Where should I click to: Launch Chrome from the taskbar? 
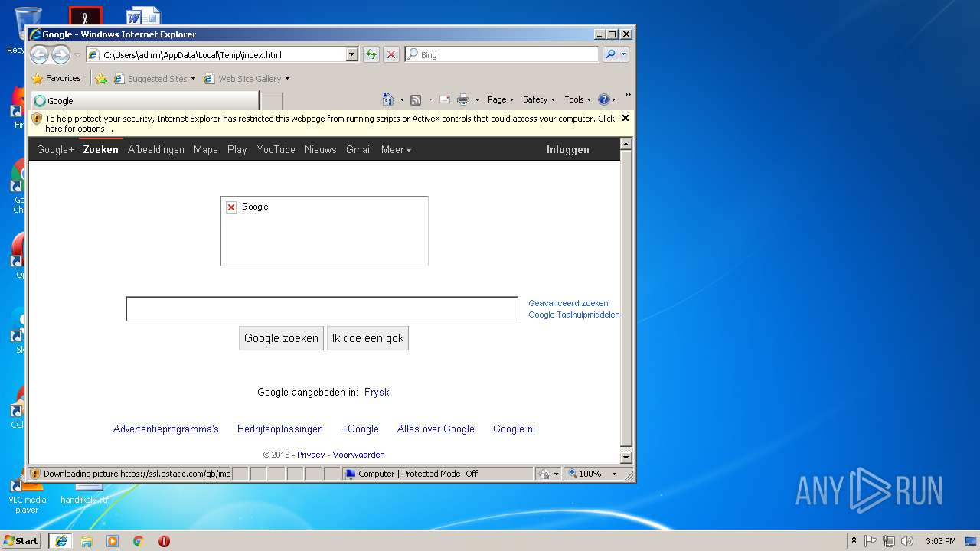tap(138, 541)
